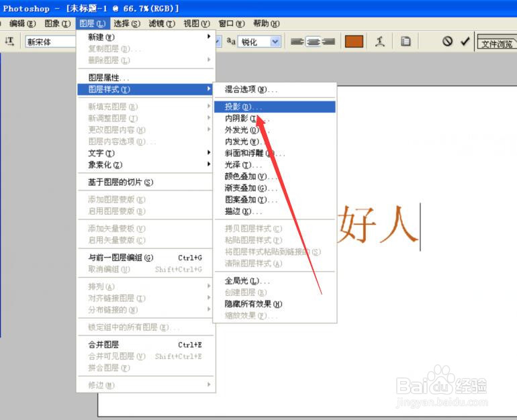The height and width of the screenshot is (420, 517).
Task: Expand the 文字 submenu
Action: tap(146, 153)
